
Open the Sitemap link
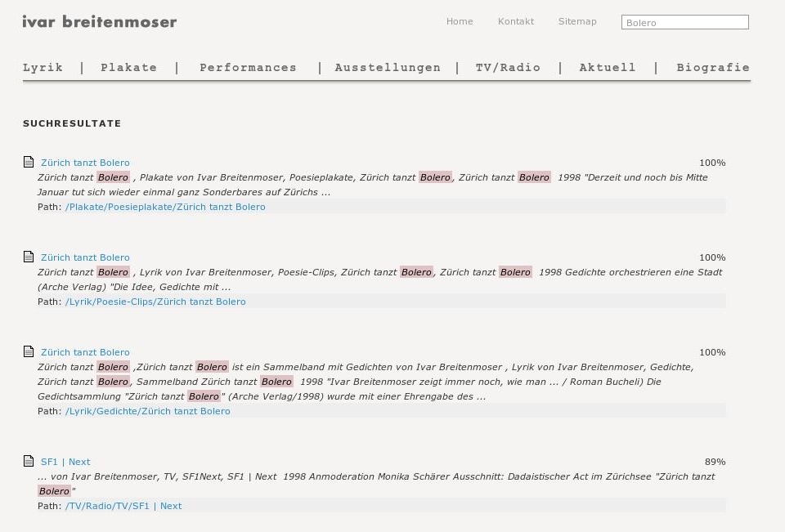tap(577, 21)
